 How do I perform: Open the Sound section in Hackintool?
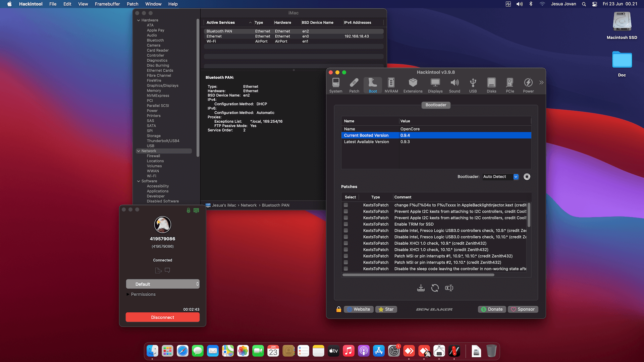point(454,85)
